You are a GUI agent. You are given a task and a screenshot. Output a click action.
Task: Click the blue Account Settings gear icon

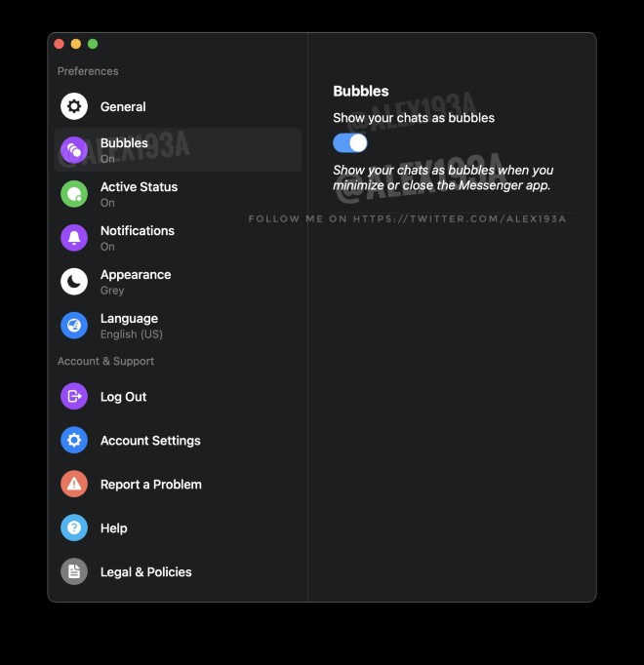click(74, 440)
